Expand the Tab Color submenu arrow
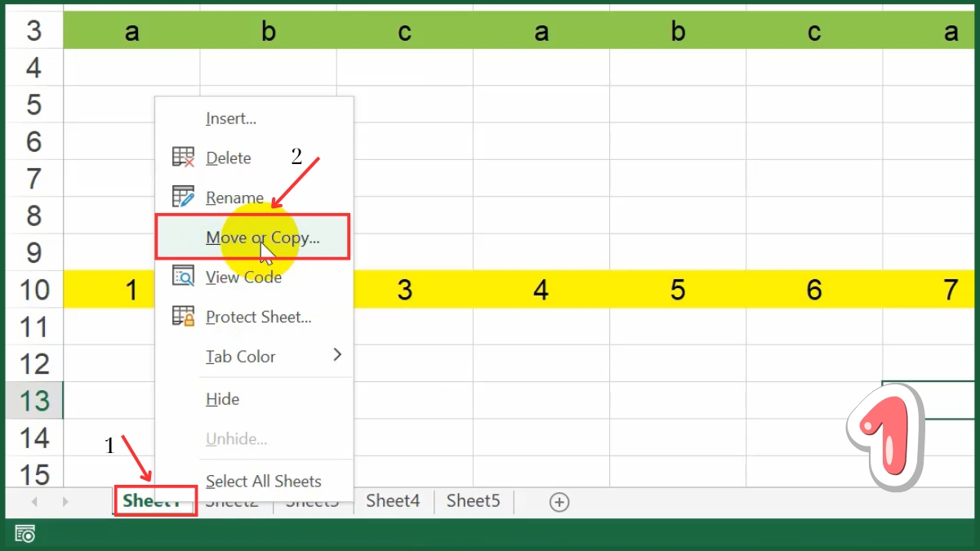The height and width of the screenshot is (551, 980). [x=337, y=355]
